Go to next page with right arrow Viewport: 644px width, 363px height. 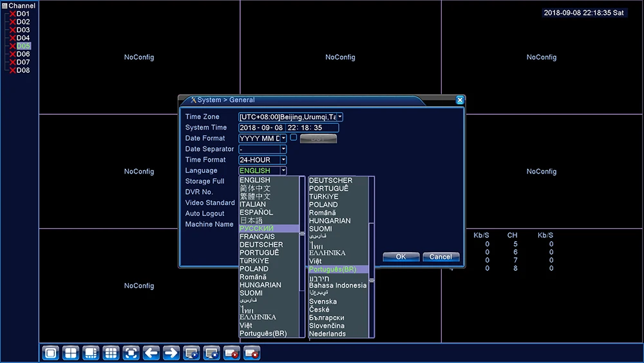171,353
